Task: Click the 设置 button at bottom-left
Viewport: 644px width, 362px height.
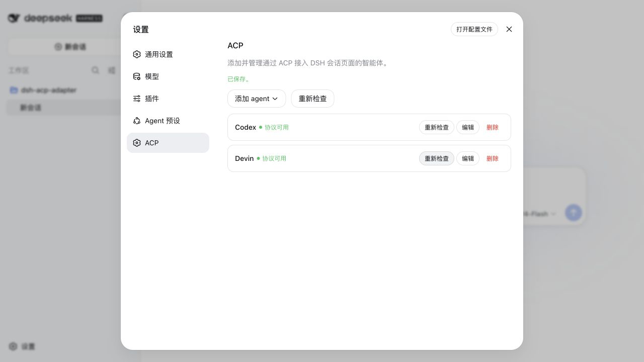Action: [x=22, y=346]
